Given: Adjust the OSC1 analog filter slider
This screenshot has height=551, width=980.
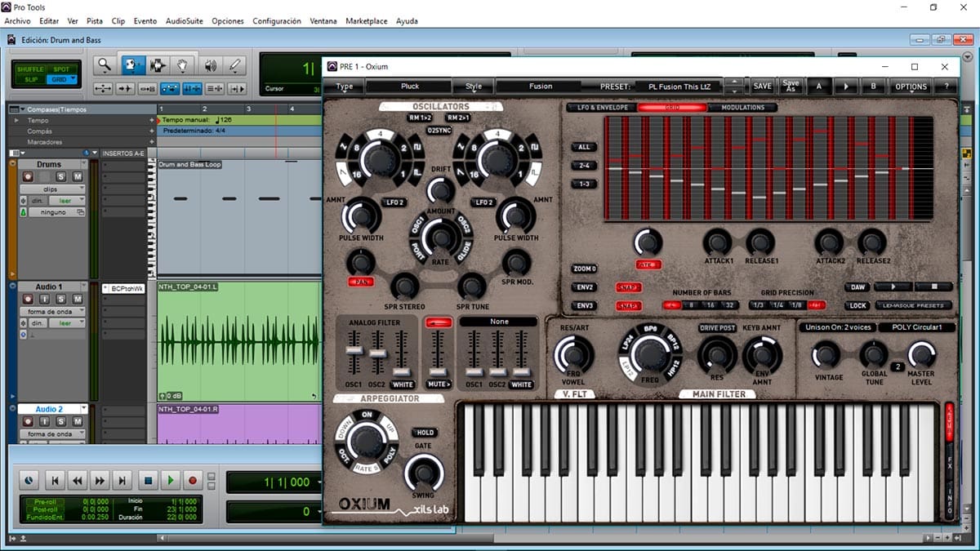Looking at the screenshot, I should tap(353, 350).
